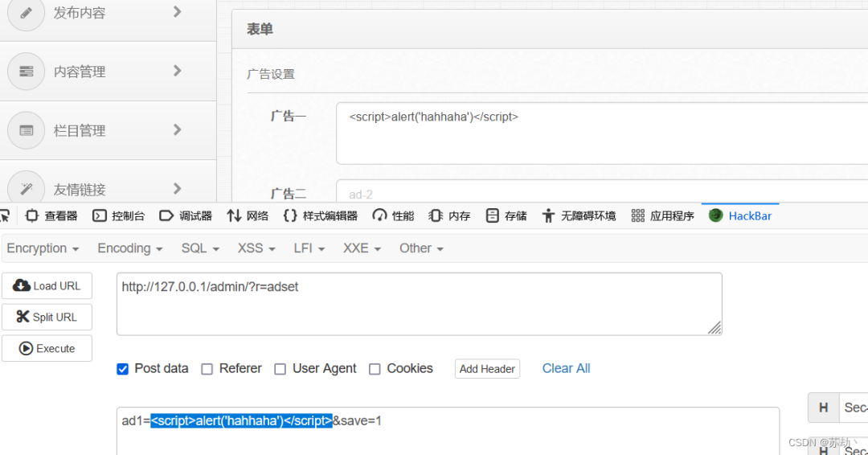Open the Other dropdown menu

(421, 248)
